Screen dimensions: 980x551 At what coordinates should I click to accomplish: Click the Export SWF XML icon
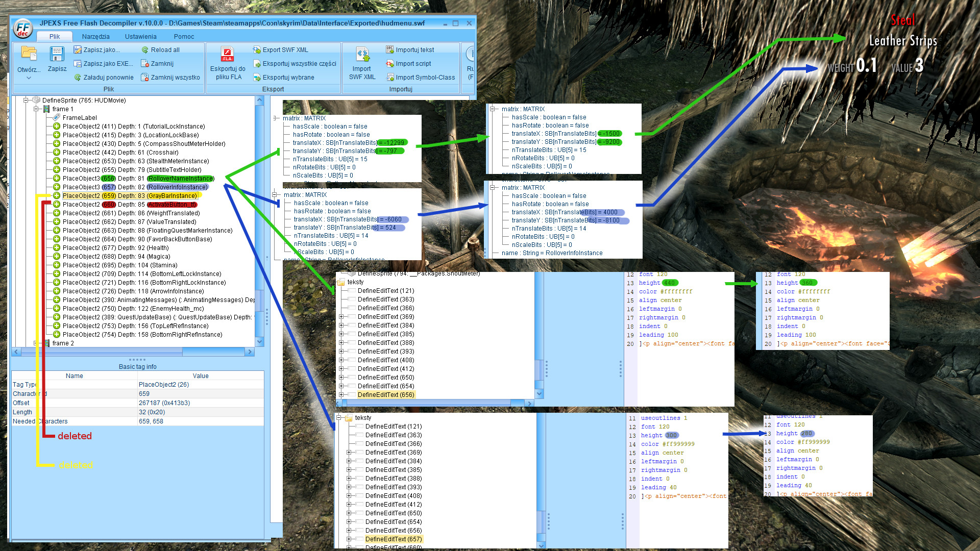coord(257,50)
